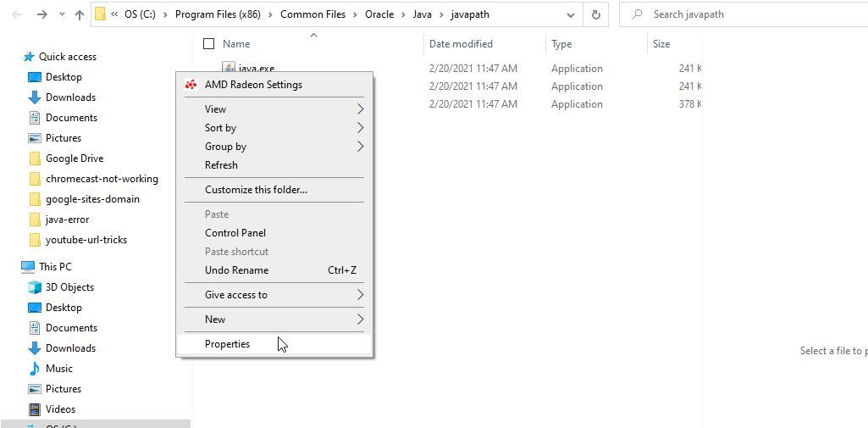
Task: Open the google-sites-domain folder
Action: [92, 199]
